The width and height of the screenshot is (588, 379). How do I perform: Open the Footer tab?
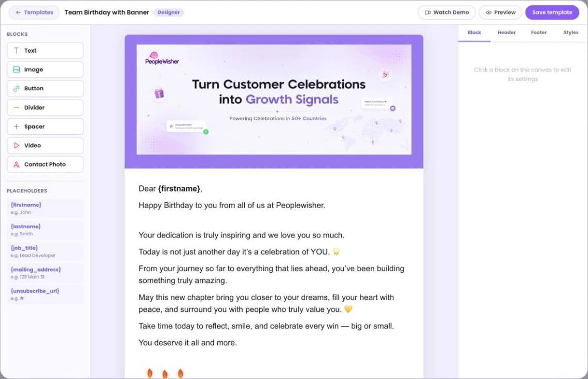[x=538, y=33]
